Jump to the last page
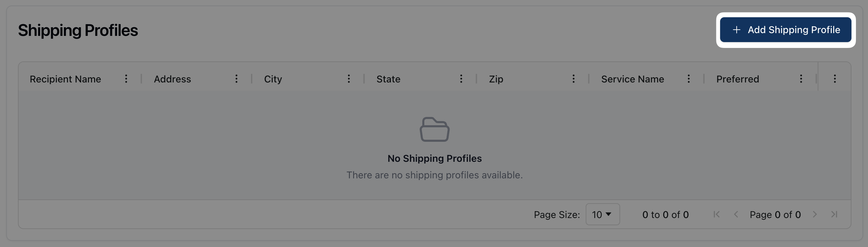Viewport: 868px width, 247px height. (x=834, y=215)
